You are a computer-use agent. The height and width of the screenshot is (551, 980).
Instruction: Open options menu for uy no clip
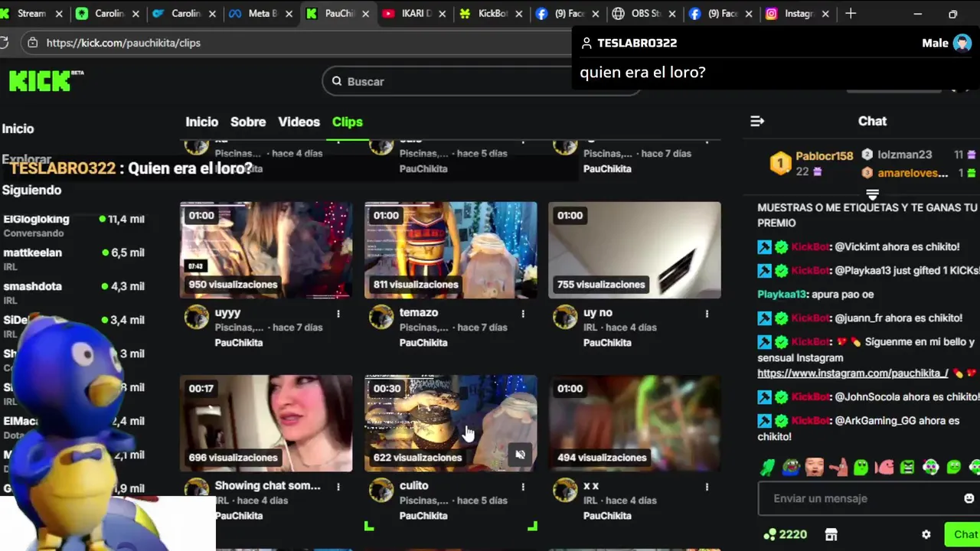(707, 313)
